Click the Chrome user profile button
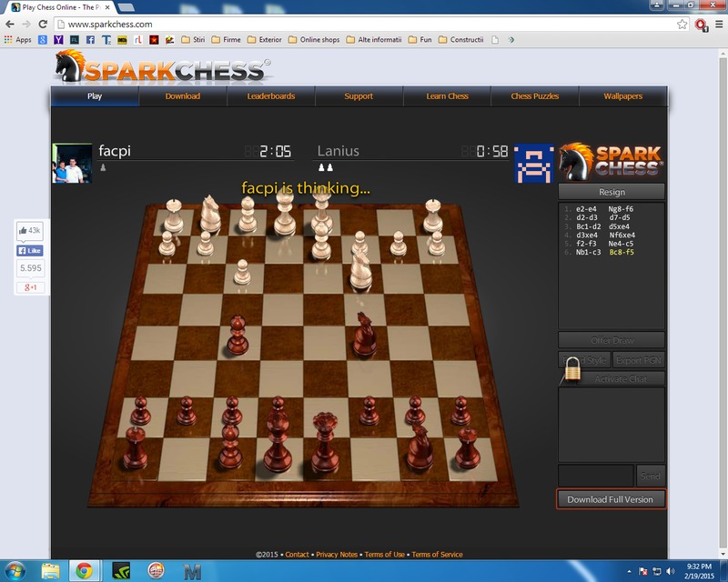The height and width of the screenshot is (582, 728). [656, 5]
